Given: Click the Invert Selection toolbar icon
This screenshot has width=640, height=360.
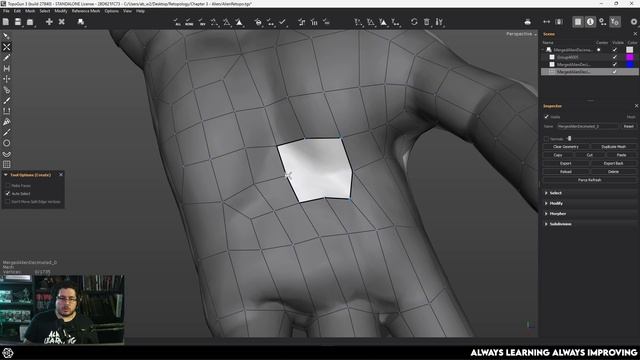Looking at the screenshot, I should (202, 22).
